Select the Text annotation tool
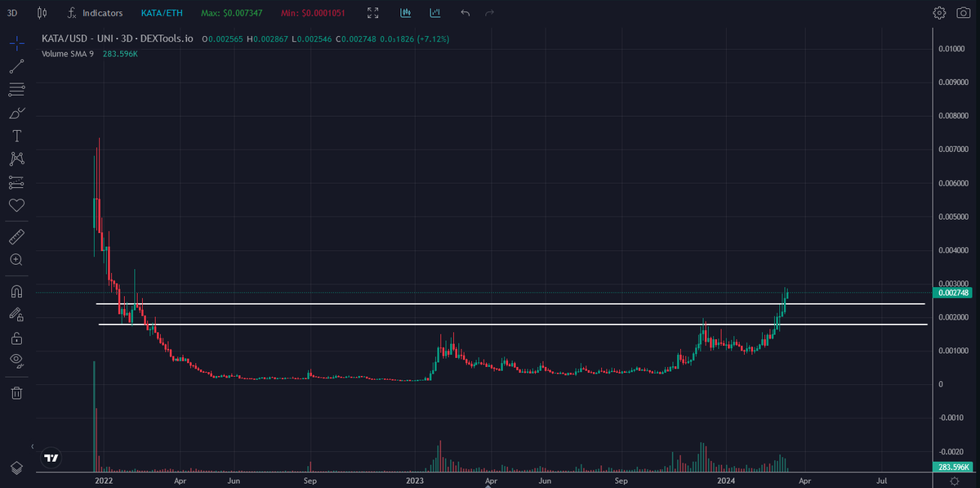Screen dimensions: 980x488 16,136
